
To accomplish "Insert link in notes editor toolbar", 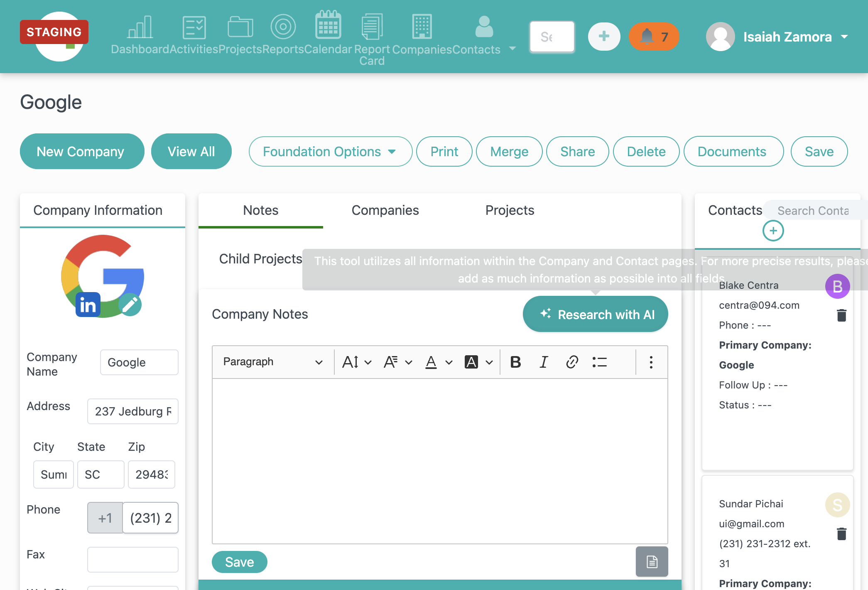I will click(572, 362).
